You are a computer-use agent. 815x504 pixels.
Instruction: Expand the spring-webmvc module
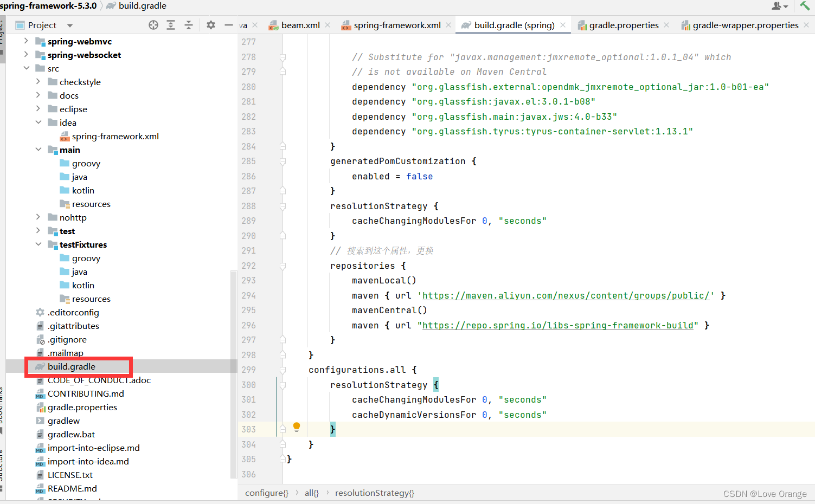[x=26, y=41]
